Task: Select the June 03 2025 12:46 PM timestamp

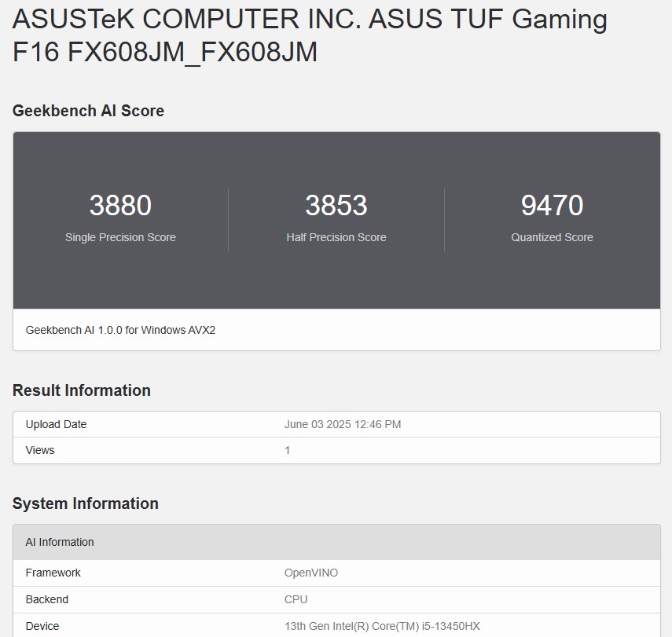Action: pyautogui.click(x=343, y=424)
